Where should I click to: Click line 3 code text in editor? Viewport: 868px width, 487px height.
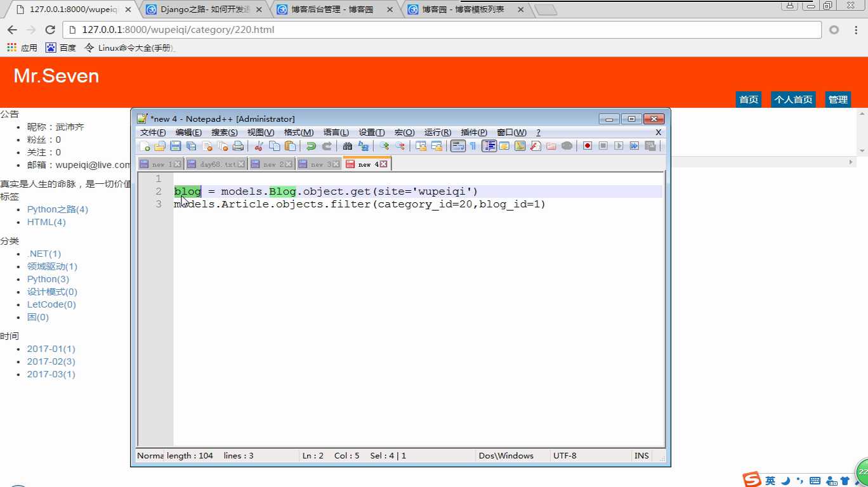360,204
